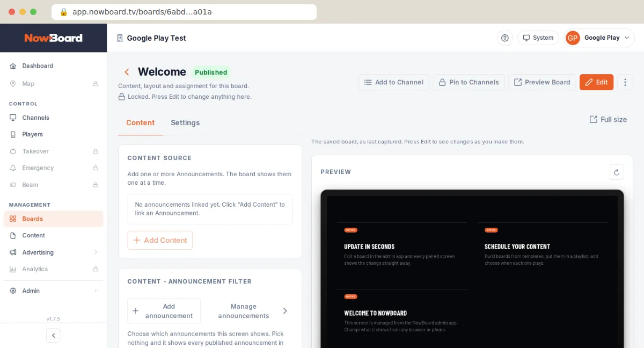Image resolution: width=644 pixels, height=348 pixels.
Task: Open the Beam sidebar item
Action: click(x=53, y=185)
